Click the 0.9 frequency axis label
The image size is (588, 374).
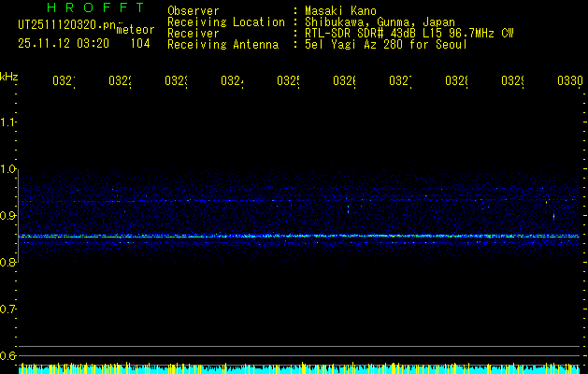[x=7, y=216]
